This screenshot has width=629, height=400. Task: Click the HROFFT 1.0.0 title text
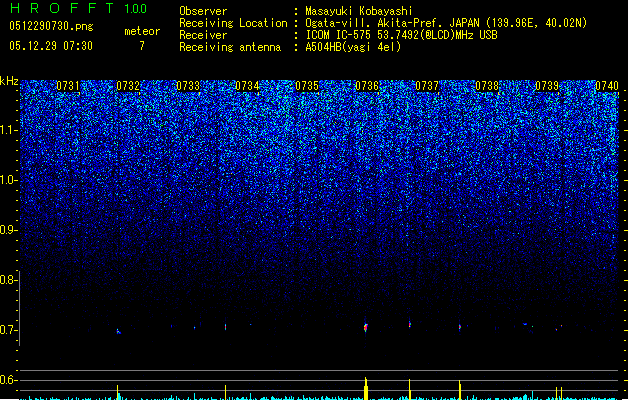click(x=78, y=8)
